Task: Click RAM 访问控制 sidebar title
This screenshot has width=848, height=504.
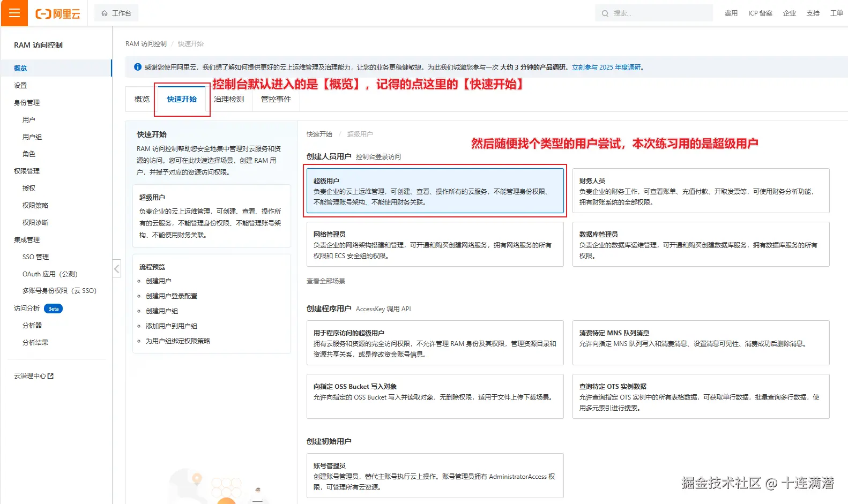Action: coord(38,45)
